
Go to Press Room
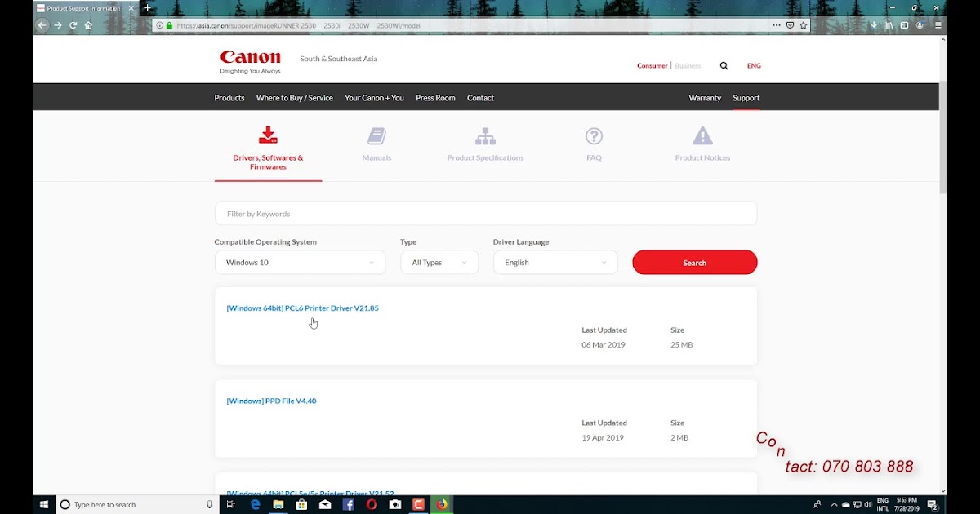click(x=435, y=98)
